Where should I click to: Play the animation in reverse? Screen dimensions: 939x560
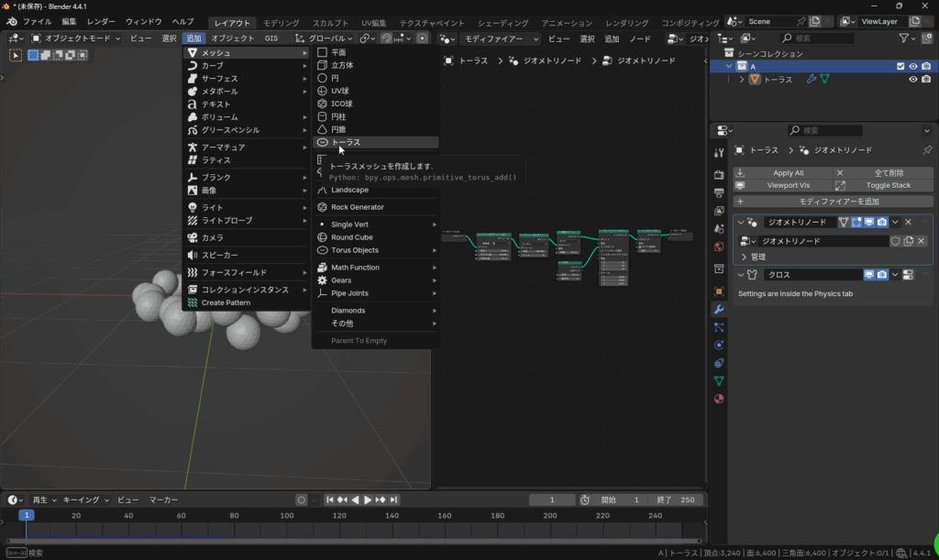tap(355, 500)
